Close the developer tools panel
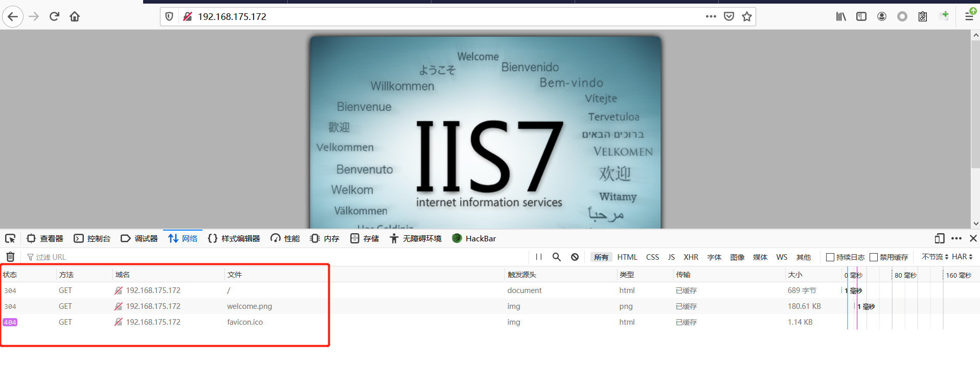The image size is (980, 382). pos(973,238)
